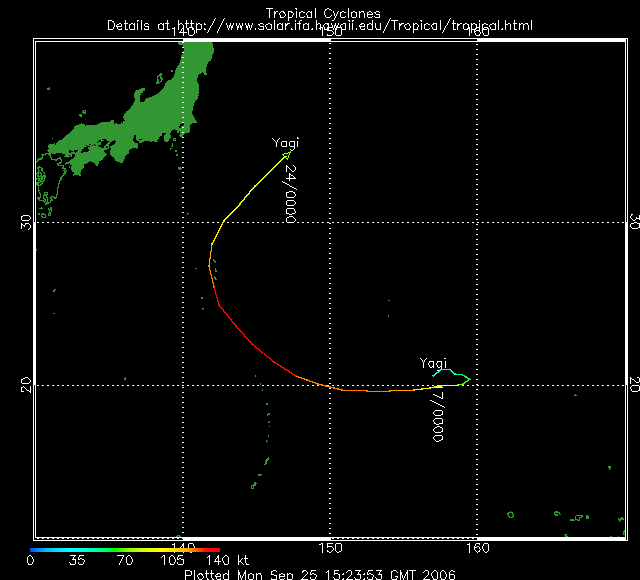The height and width of the screenshot is (580, 640).
Task: Click the 160 longitude label beneath the map
Action: pos(477,548)
